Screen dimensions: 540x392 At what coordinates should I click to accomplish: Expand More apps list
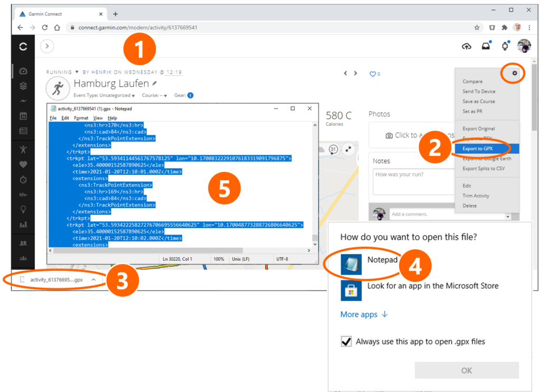pos(364,314)
